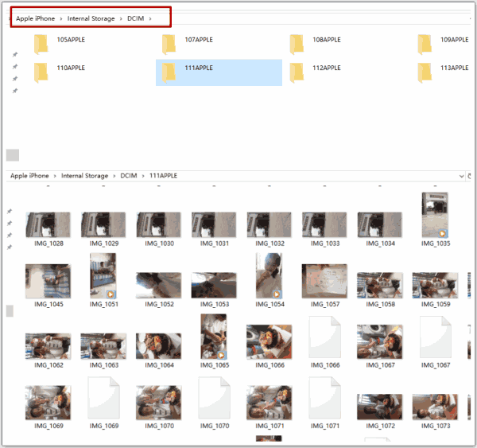Select IMG_1035 video thumbnail
Image resolution: width=477 pixels, height=448 pixels.
(x=435, y=215)
